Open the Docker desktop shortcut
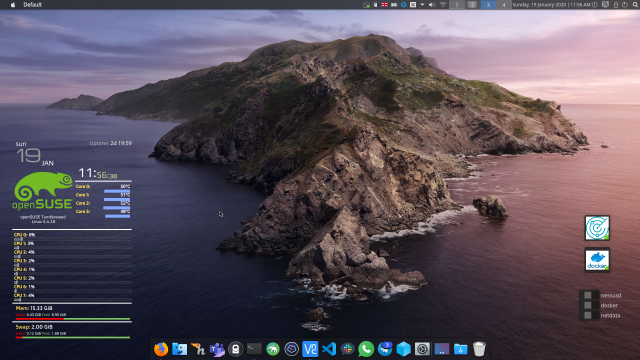The image size is (640, 360). (597, 260)
